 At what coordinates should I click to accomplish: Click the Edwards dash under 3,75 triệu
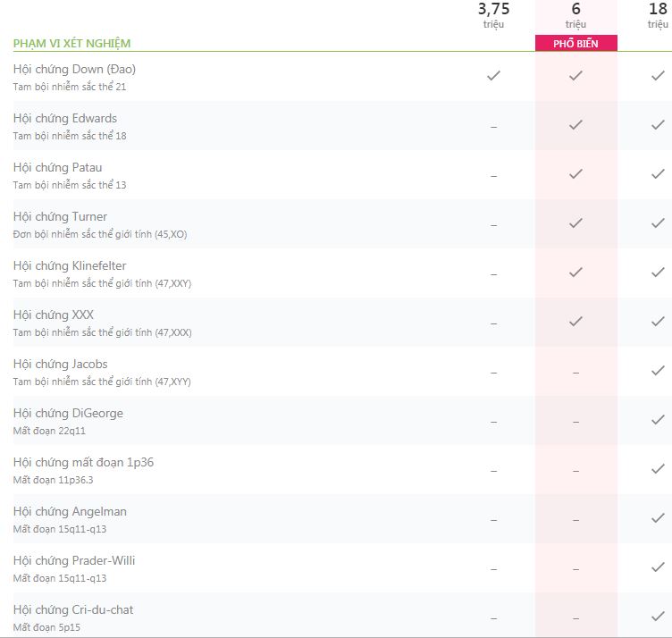pyautogui.click(x=493, y=127)
